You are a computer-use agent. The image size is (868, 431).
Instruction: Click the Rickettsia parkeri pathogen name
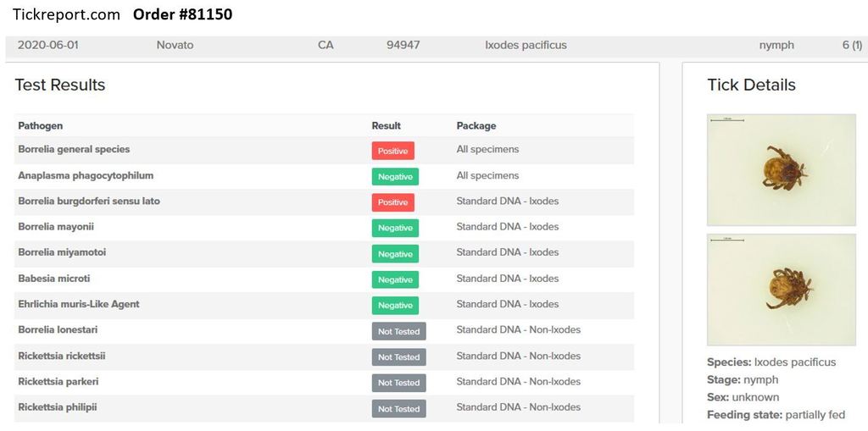pos(58,381)
